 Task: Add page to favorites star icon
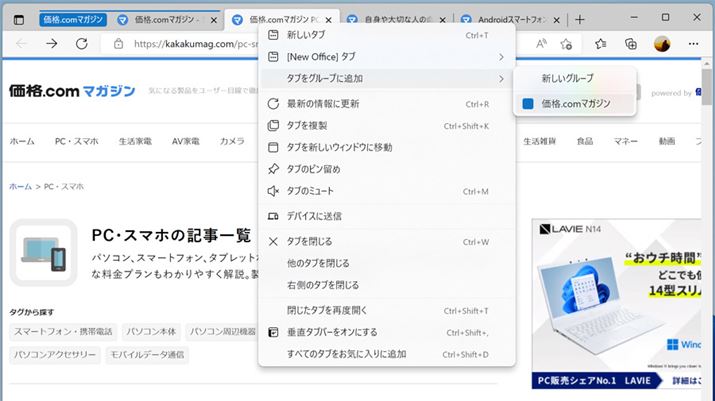tap(566, 44)
